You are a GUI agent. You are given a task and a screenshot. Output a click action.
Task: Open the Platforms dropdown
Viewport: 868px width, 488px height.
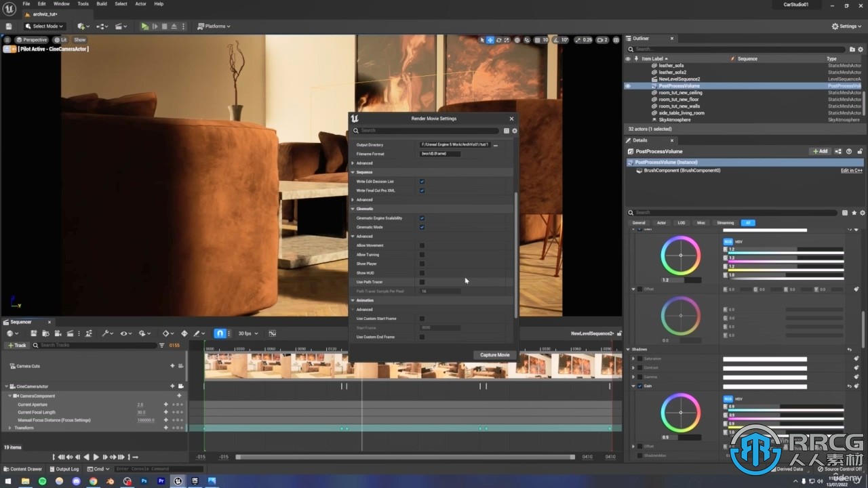coord(214,26)
